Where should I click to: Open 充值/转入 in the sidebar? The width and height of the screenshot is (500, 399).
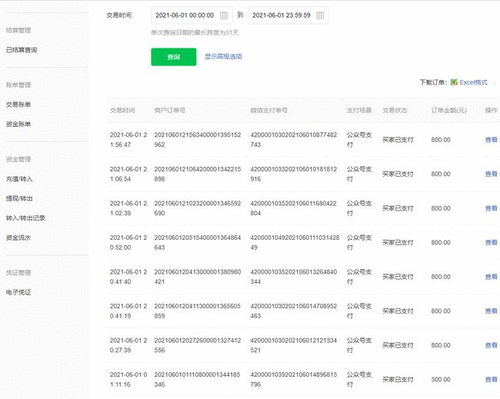19,179
